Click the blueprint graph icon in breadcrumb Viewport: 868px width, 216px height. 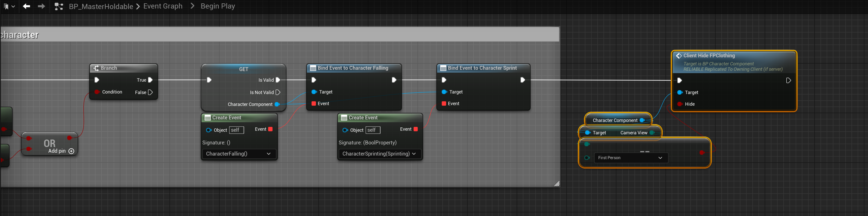(59, 6)
